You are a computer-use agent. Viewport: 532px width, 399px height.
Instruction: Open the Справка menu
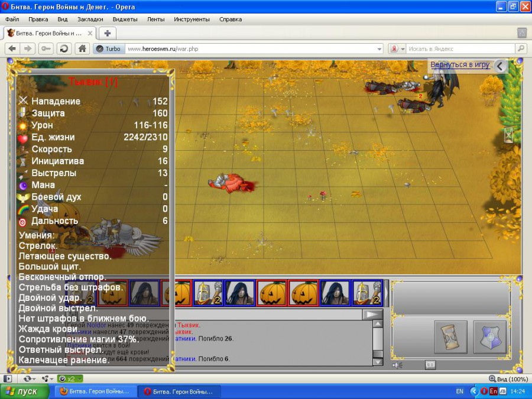(231, 20)
